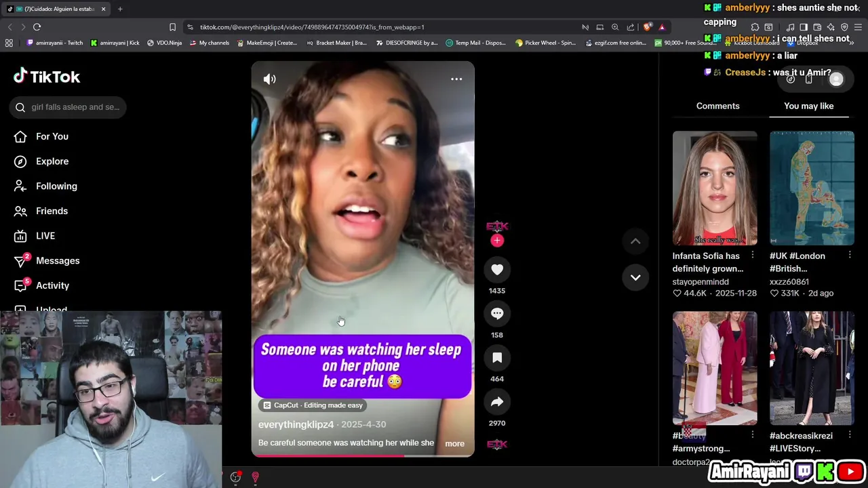The image size is (868, 488).
Task: Open the amirrayanii - Twitch bookmark
Action: [54, 43]
